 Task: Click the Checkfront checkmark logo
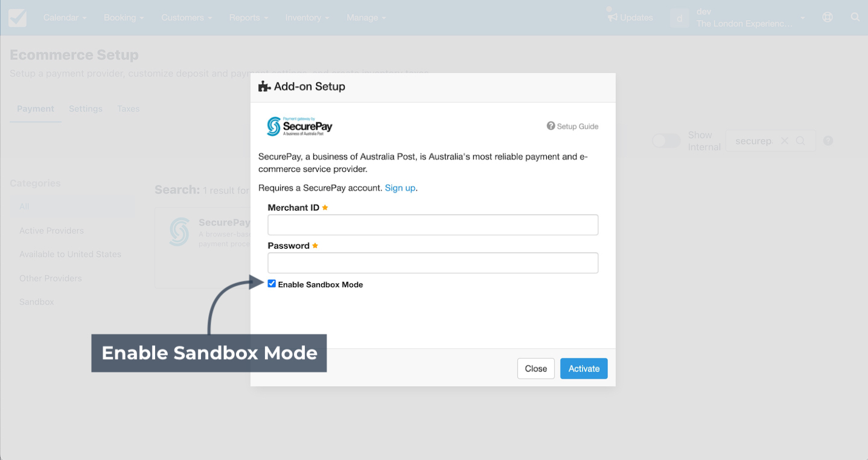tap(18, 18)
